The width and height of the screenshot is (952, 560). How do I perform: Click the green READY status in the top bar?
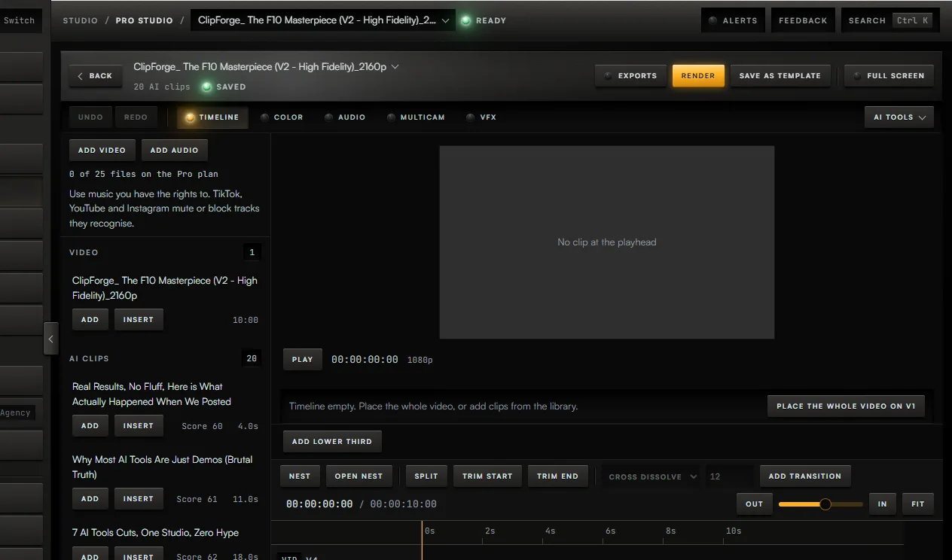(x=484, y=20)
